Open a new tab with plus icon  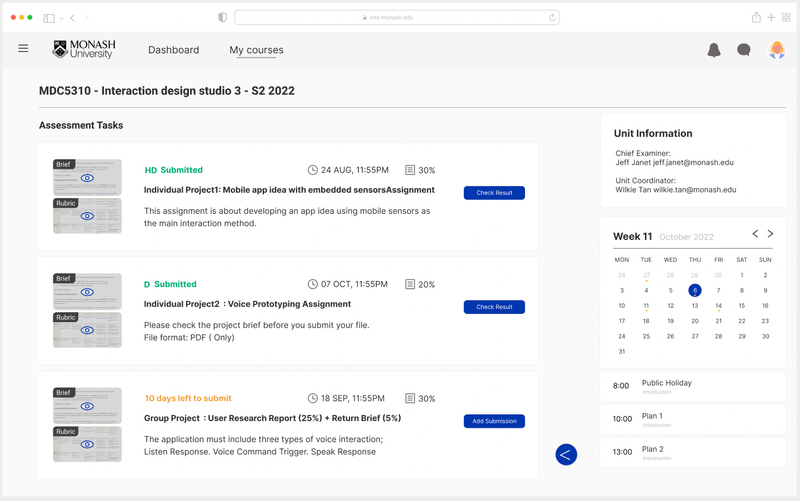point(771,17)
